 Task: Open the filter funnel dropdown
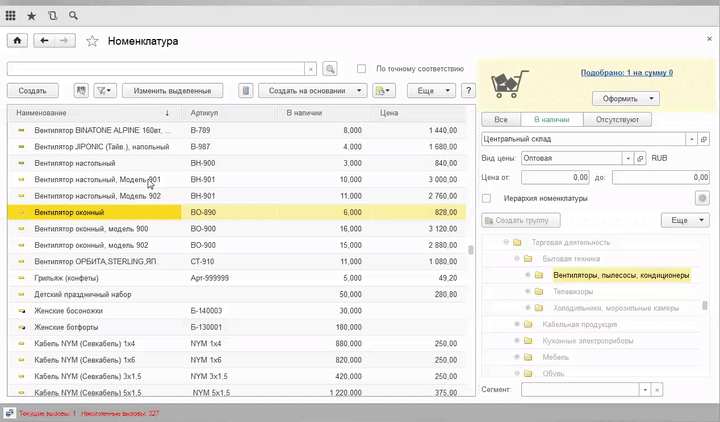[x=105, y=90]
